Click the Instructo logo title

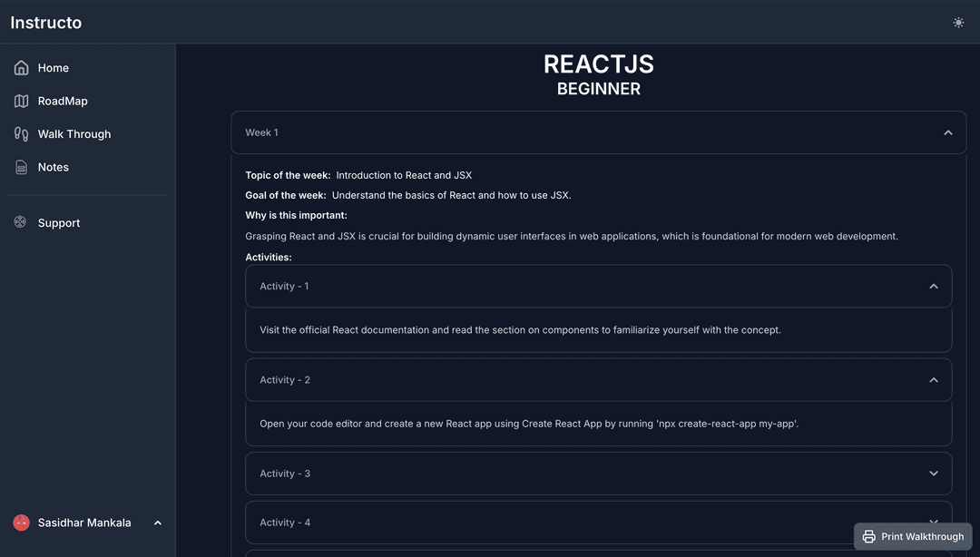[x=46, y=23]
